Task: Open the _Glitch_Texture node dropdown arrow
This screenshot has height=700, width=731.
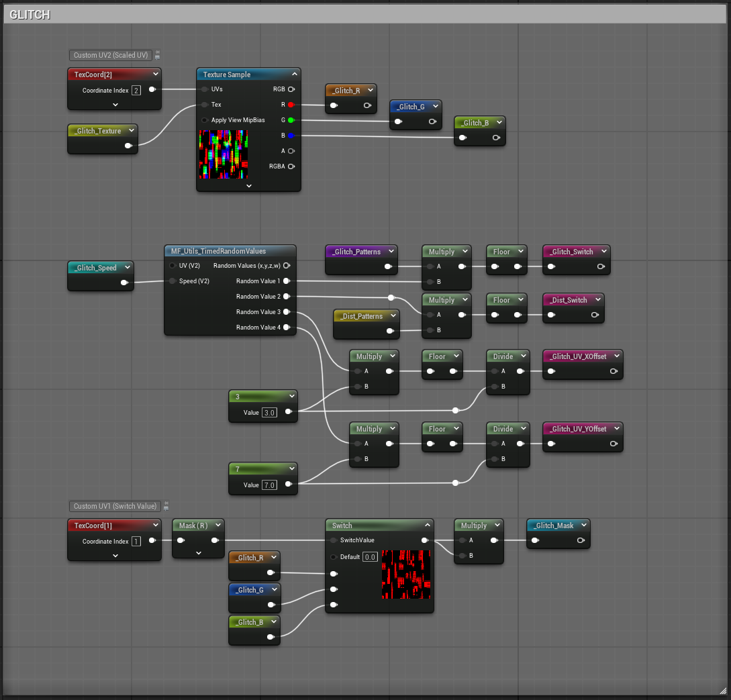Action: pos(132,130)
